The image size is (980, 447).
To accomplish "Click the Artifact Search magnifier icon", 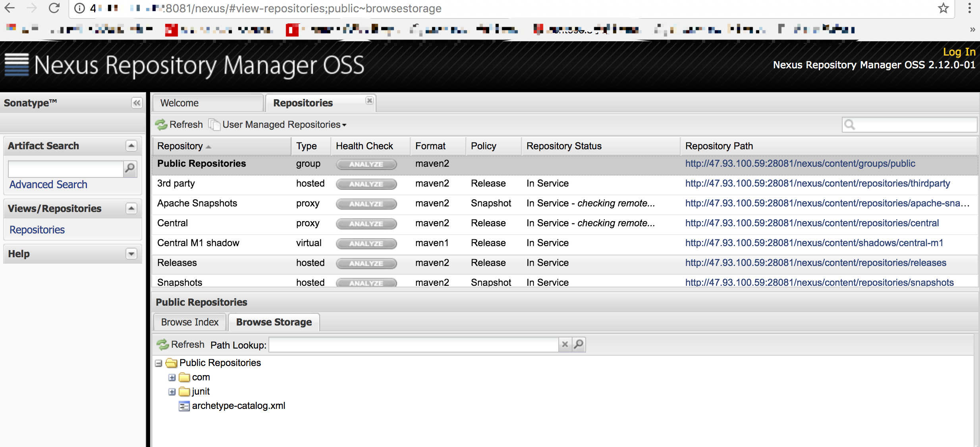I will [130, 168].
